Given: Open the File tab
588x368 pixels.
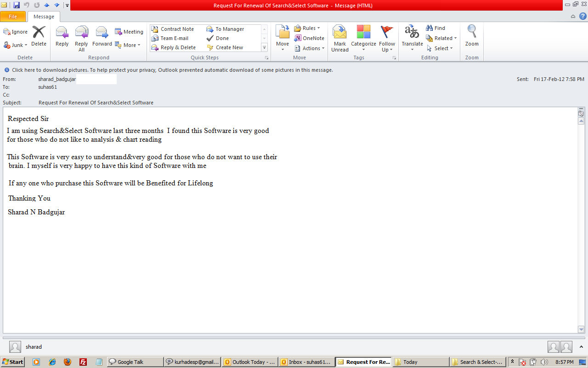Looking at the screenshot, I should (13, 17).
